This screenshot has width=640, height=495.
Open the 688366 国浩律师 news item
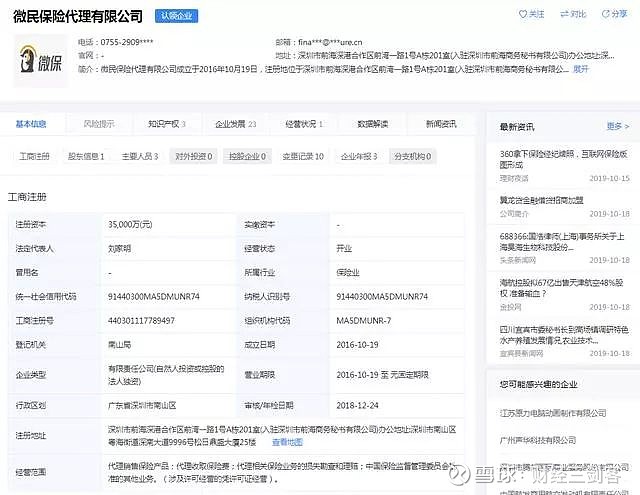pyautogui.click(x=562, y=242)
